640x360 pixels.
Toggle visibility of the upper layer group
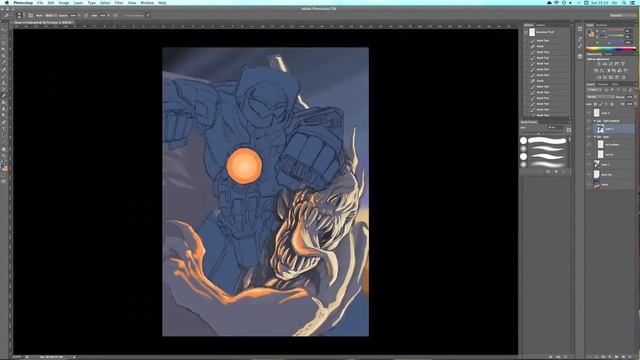(589, 121)
